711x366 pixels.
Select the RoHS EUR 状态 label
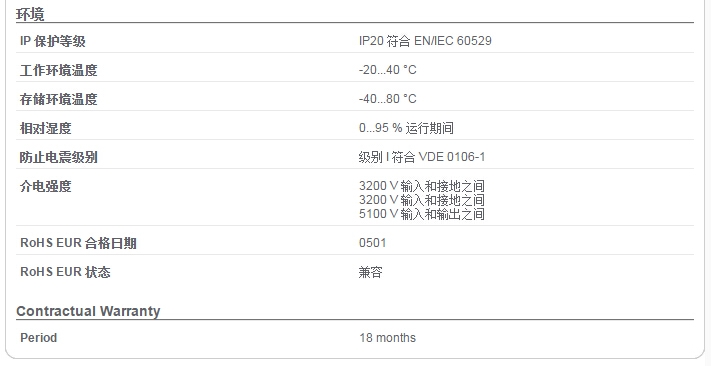(65, 272)
